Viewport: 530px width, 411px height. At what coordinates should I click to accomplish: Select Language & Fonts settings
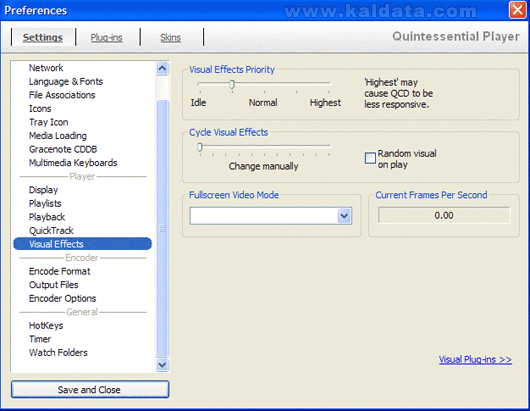pos(66,81)
